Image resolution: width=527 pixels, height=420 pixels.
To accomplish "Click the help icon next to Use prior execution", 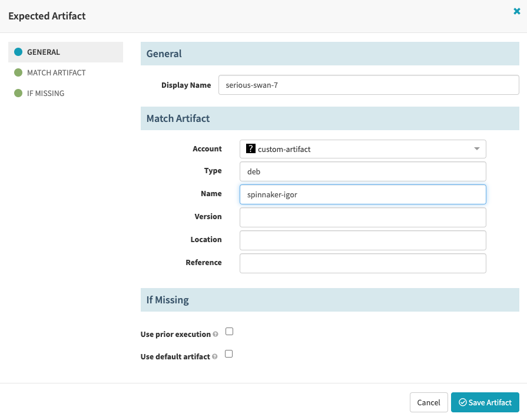I will click(216, 334).
